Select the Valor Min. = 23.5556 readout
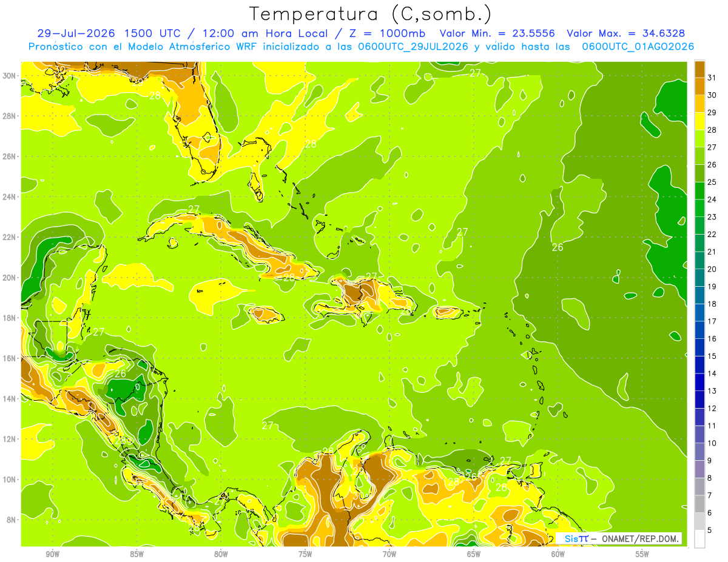 click(497, 33)
